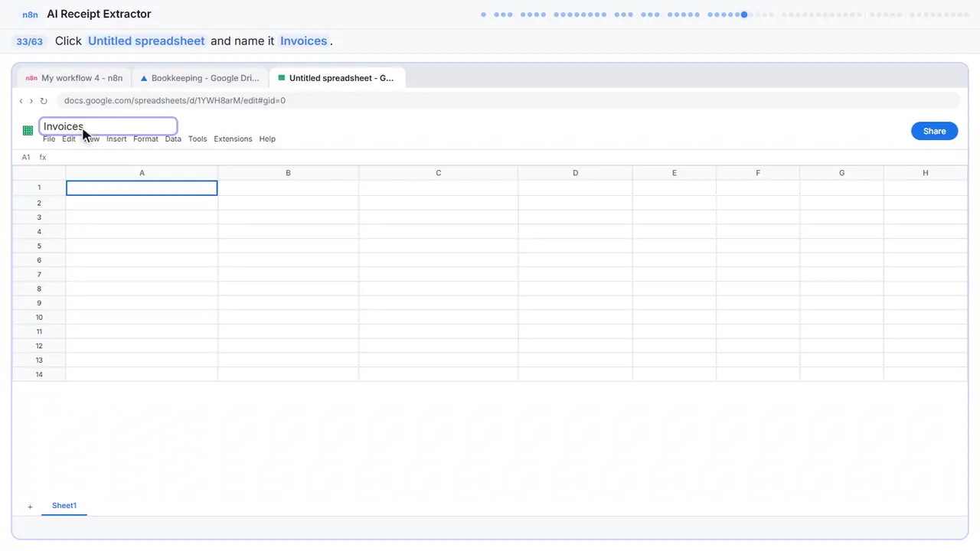Screen dimensions: 980x551
Task: Click the n8n logo in the header
Action: pos(31,15)
